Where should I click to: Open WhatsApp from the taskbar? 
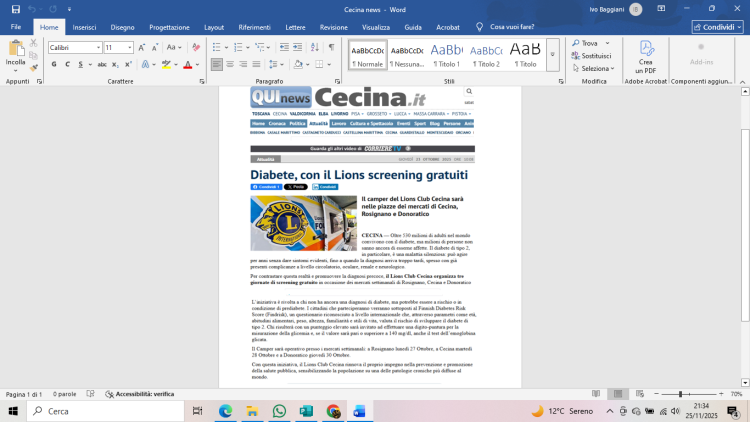tap(279, 411)
